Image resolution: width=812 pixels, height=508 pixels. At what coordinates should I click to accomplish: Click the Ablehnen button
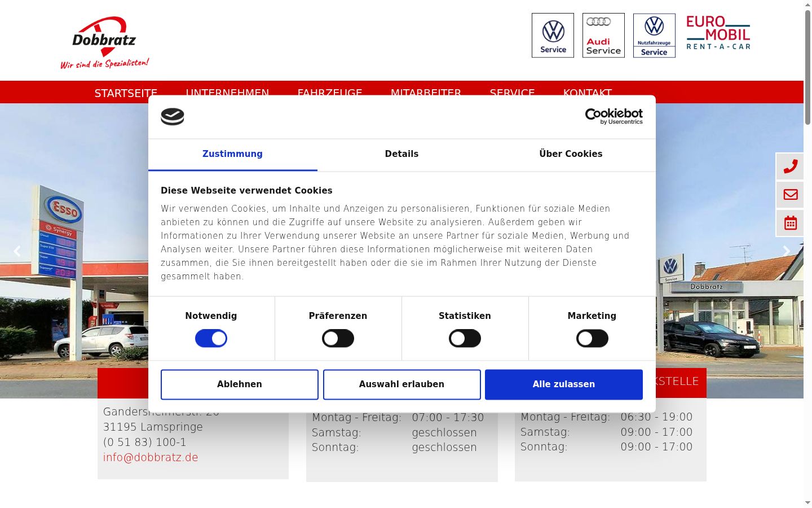[240, 384]
